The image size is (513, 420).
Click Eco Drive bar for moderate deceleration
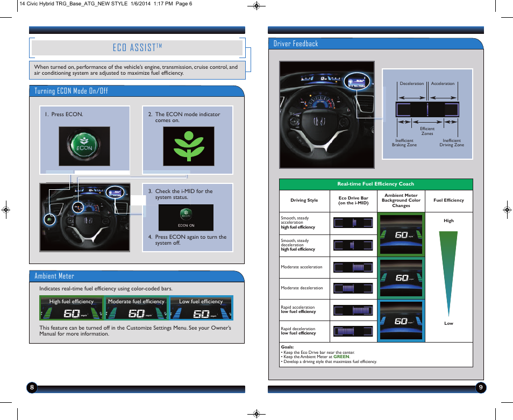click(x=353, y=288)
